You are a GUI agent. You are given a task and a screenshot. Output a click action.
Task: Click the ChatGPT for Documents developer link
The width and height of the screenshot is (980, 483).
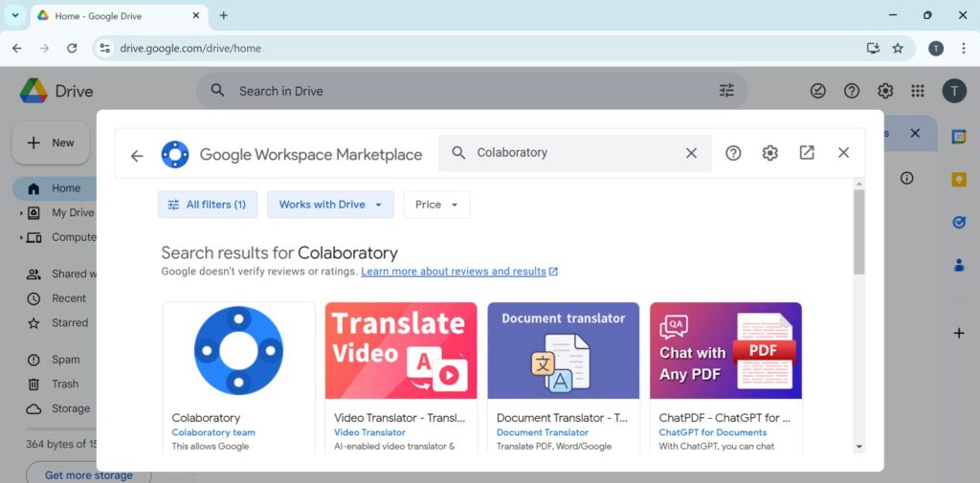coord(712,432)
